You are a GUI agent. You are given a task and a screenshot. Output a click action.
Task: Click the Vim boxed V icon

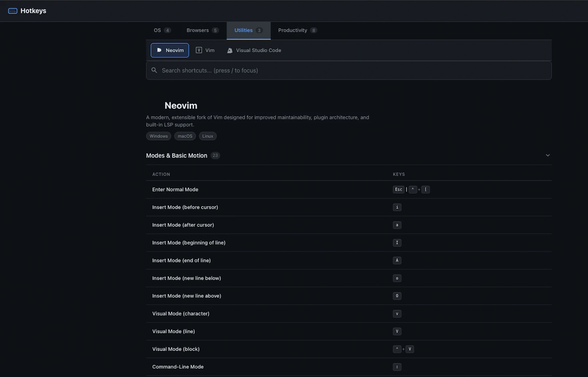tap(199, 50)
